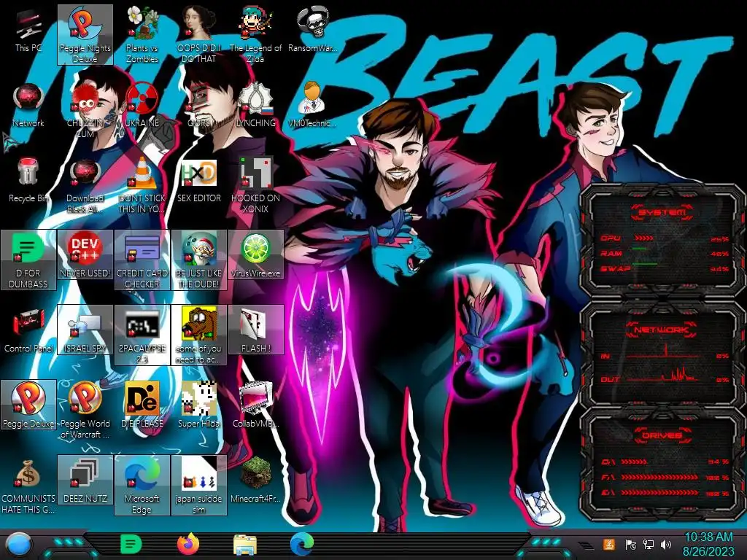Viewport: 747px width, 560px height.
Task: Select the Super Hilda icon
Action: tap(198, 405)
